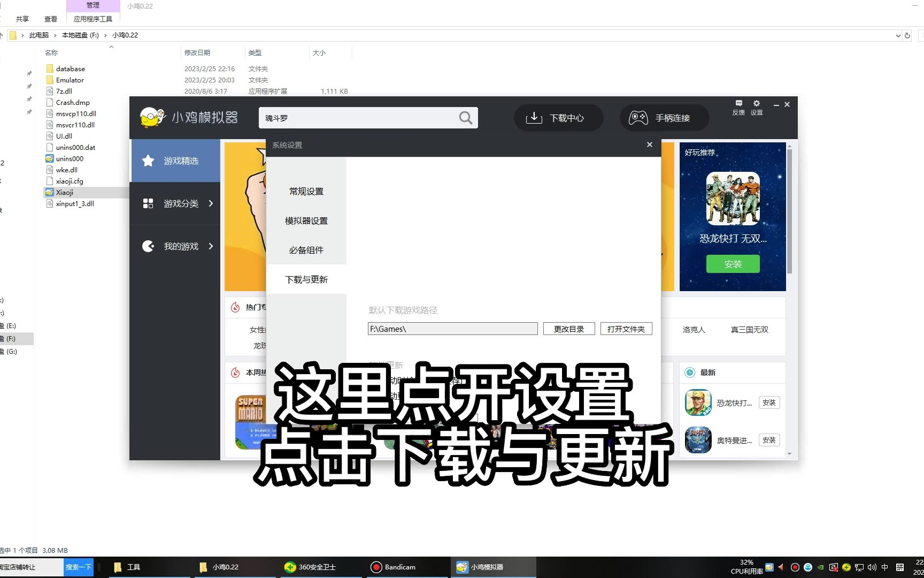924x578 pixels.
Task: Click the system tray volume icon
Action: pos(872,567)
